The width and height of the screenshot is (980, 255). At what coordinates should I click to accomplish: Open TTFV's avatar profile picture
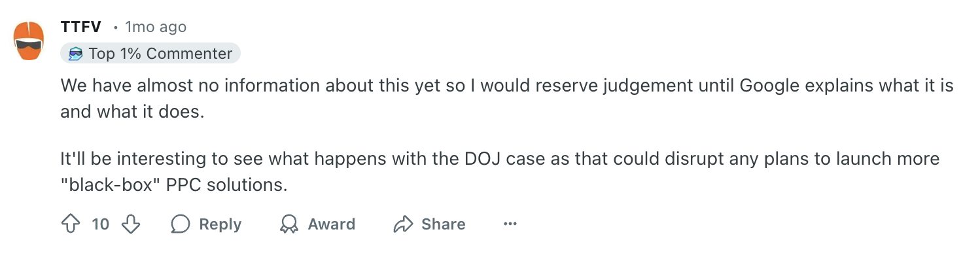tap(29, 41)
